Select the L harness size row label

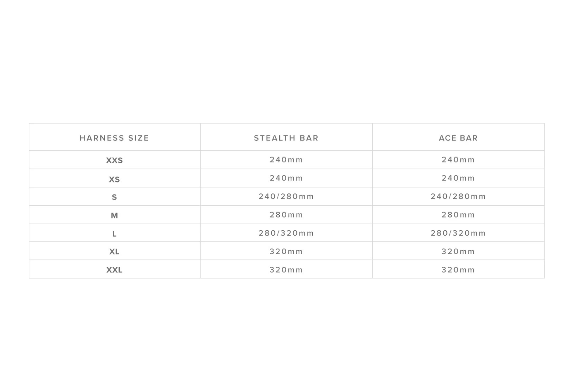[114, 234]
